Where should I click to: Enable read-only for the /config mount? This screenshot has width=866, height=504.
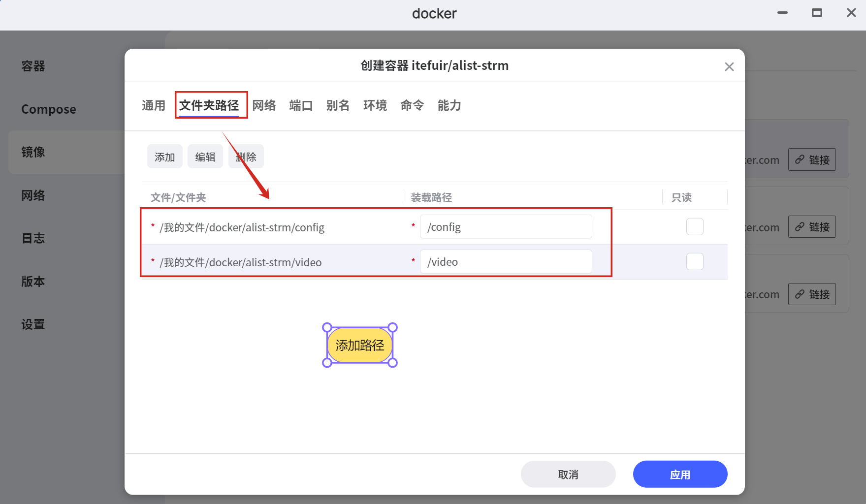[x=695, y=227]
